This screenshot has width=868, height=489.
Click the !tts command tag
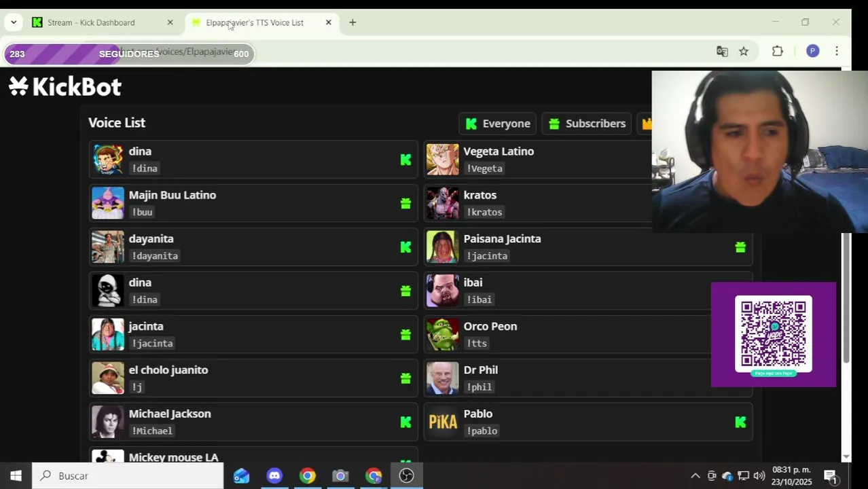(477, 344)
